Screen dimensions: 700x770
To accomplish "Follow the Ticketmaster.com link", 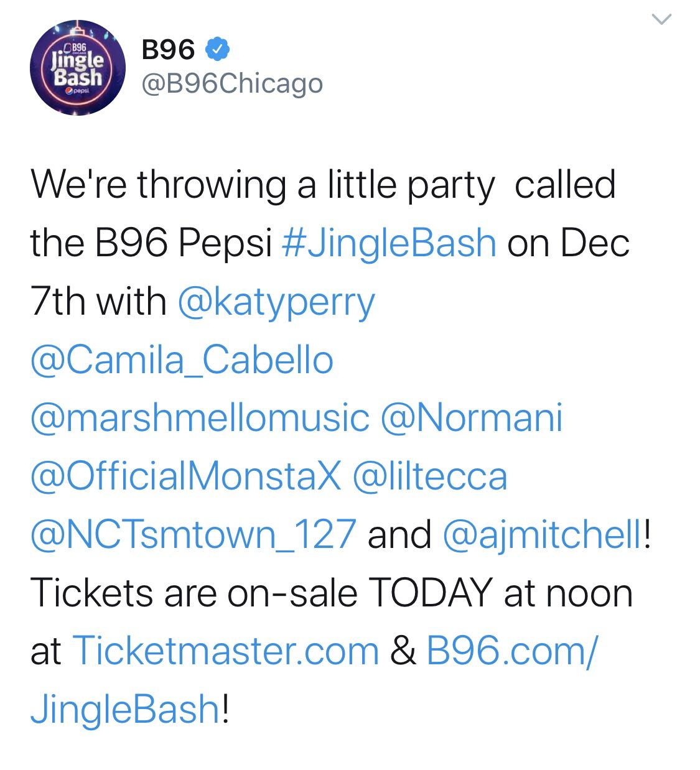I will click(226, 651).
